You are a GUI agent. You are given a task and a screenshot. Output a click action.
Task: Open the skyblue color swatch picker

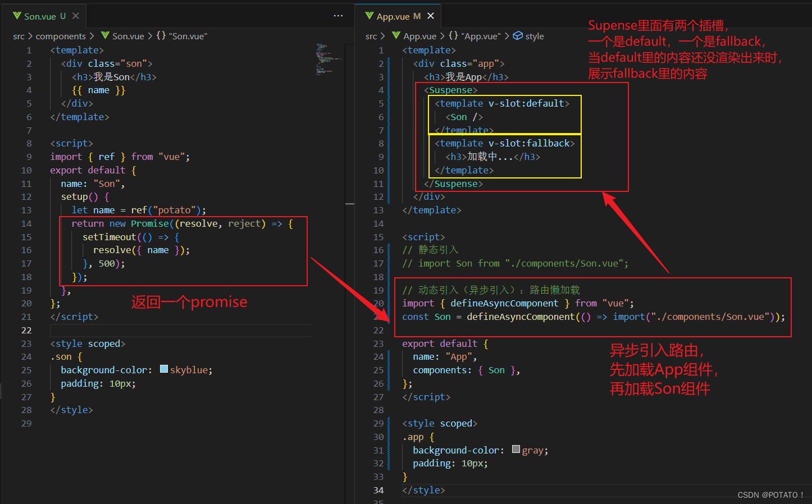[164, 369]
